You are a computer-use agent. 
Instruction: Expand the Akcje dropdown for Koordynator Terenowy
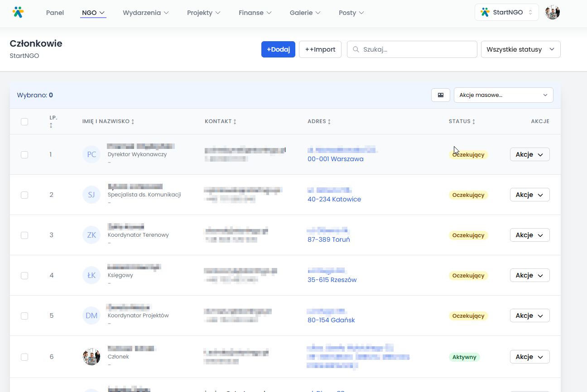[x=529, y=235]
